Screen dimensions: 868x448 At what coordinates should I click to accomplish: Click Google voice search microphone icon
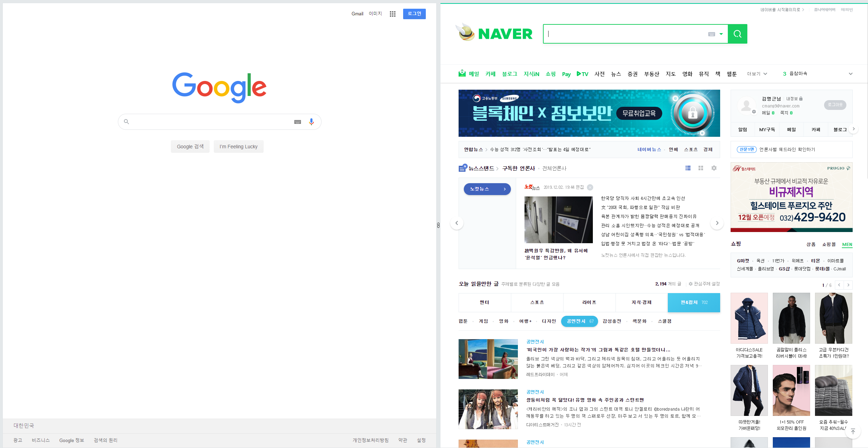pyautogui.click(x=311, y=122)
